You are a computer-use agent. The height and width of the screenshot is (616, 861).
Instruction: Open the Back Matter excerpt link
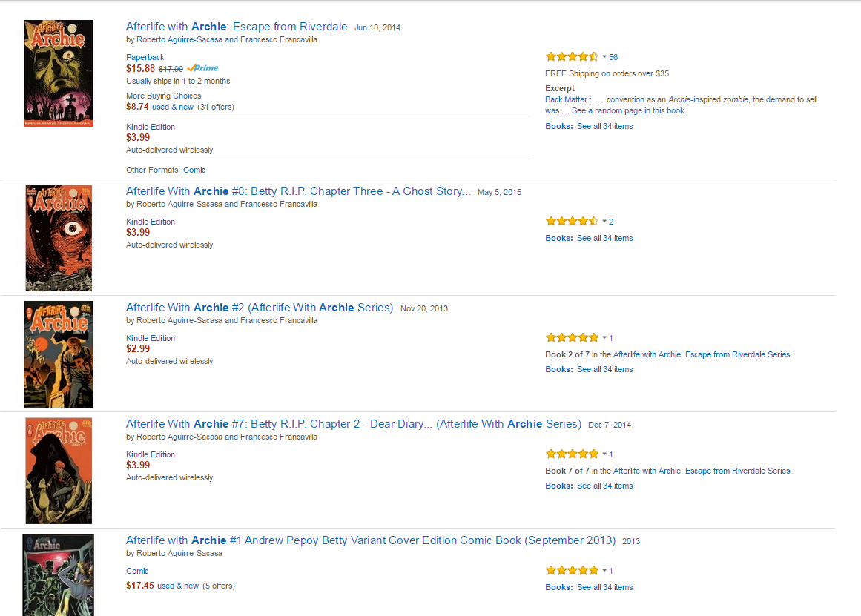pyautogui.click(x=567, y=99)
